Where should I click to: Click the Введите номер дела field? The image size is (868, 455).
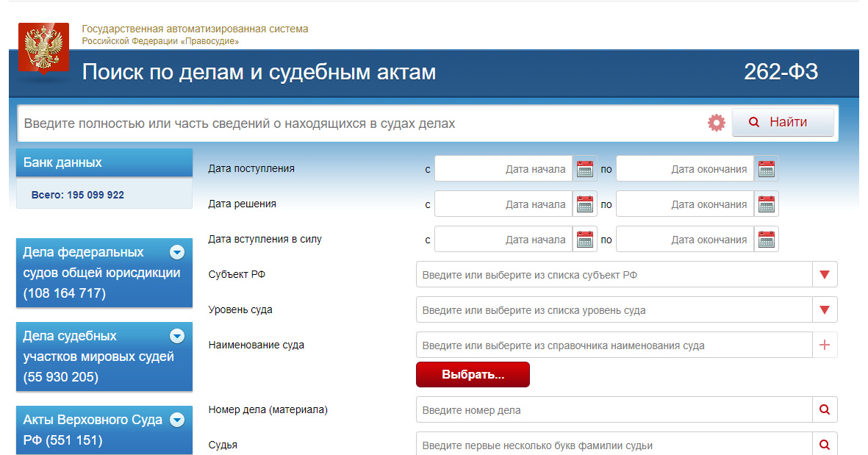614,410
